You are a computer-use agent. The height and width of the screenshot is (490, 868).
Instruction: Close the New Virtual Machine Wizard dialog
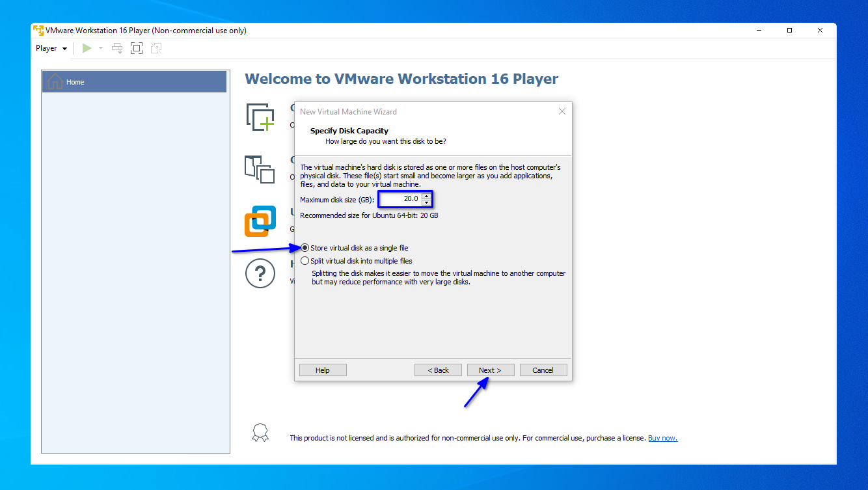(562, 111)
